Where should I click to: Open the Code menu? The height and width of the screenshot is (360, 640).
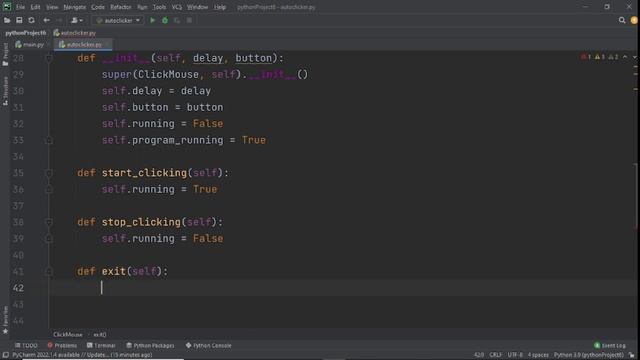[98, 7]
